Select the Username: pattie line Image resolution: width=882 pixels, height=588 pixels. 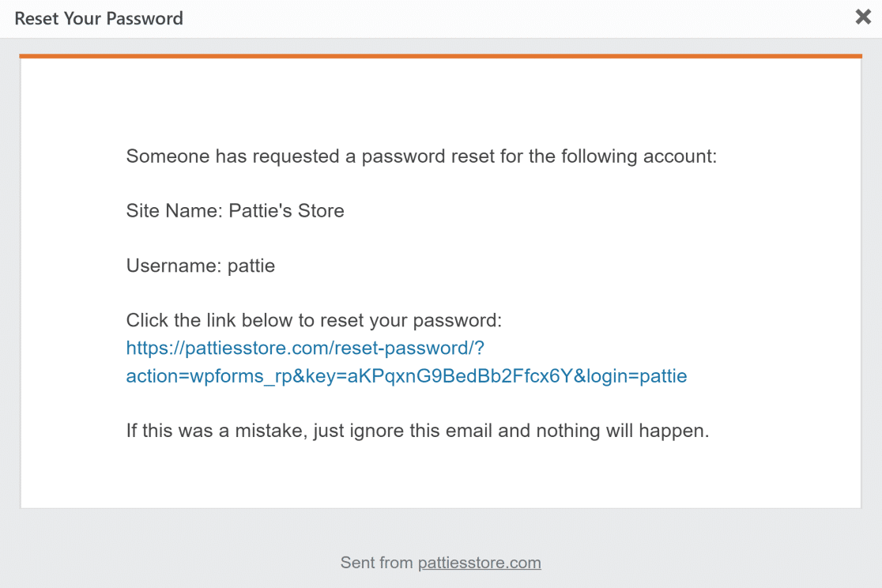pos(200,266)
